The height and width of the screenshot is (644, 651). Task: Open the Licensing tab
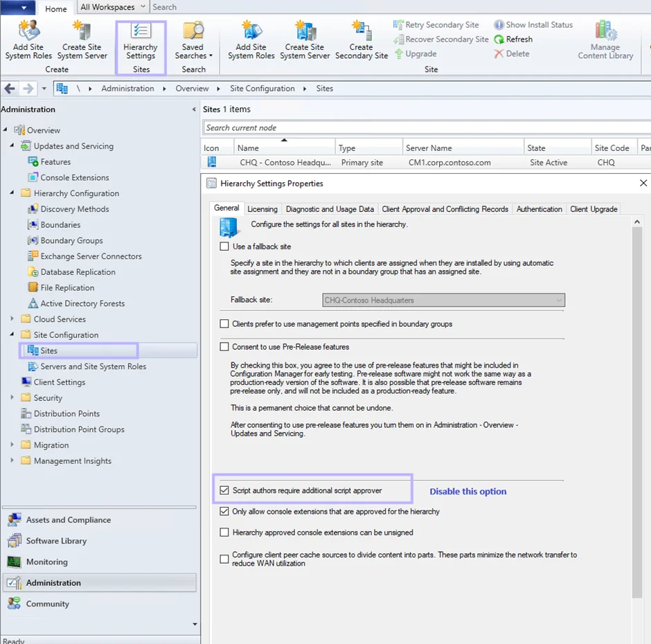point(262,209)
